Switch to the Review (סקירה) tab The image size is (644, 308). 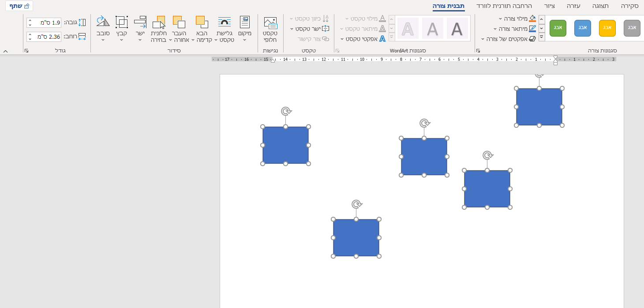pyautogui.click(x=630, y=6)
